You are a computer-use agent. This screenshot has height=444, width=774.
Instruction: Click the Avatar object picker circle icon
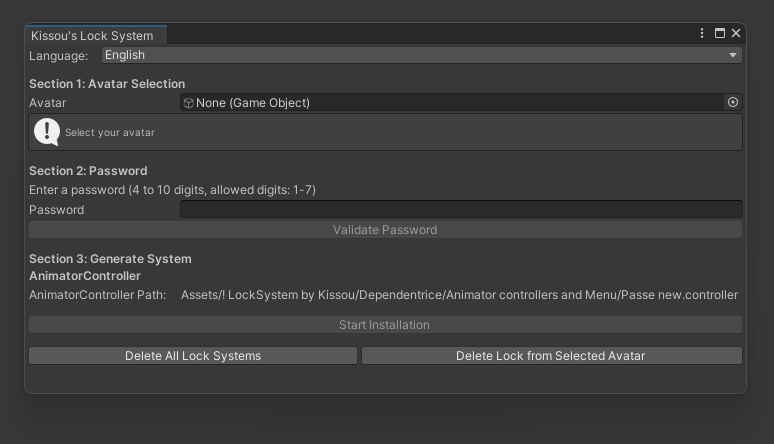(x=733, y=102)
